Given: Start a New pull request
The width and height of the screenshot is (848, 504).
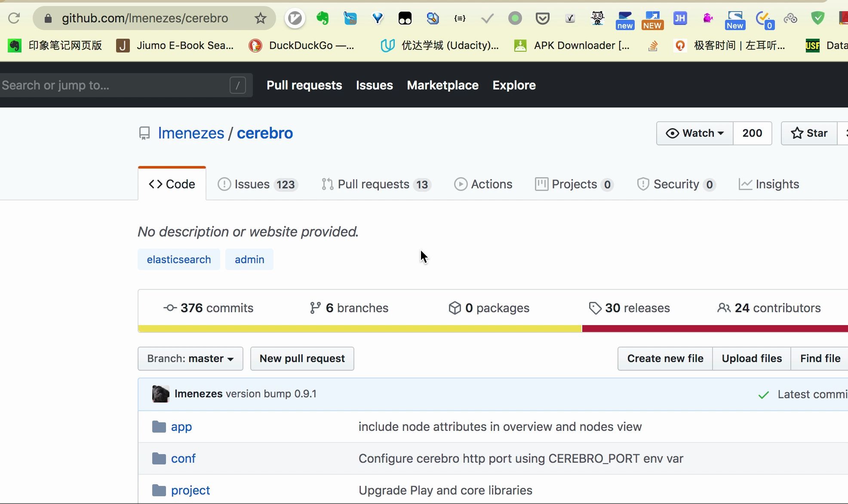Looking at the screenshot, I should pyautogui.click(x=302, y=359).
